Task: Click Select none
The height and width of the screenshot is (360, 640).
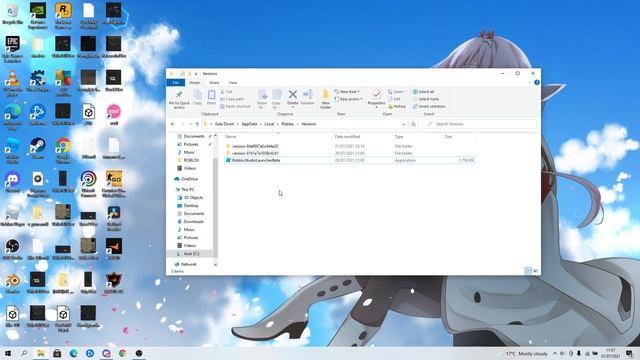Action: (x=426, y=99)
